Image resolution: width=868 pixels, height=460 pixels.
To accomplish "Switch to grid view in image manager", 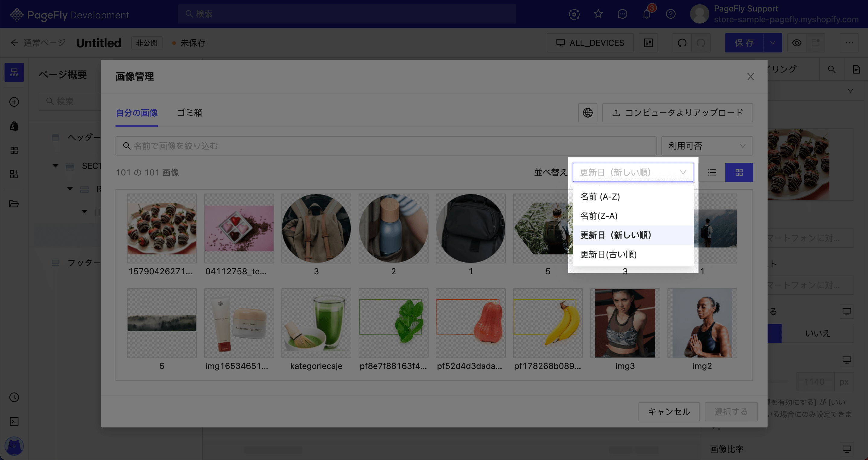I will (739, 172).
